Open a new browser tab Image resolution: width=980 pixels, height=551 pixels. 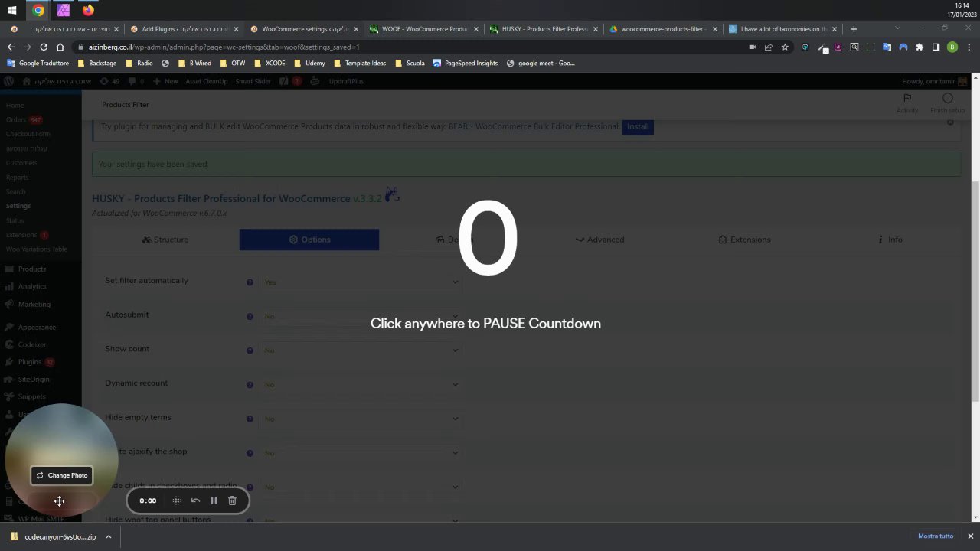tap(854, 29)
